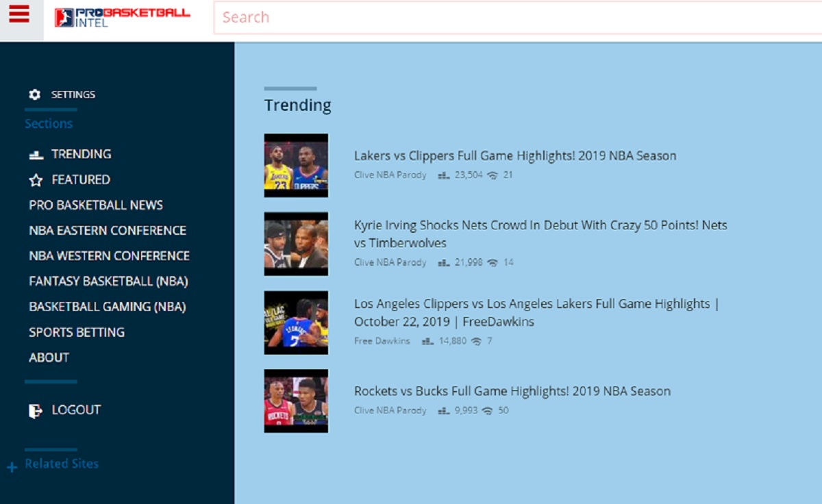Click the Trending heading

tap(298, 105)
